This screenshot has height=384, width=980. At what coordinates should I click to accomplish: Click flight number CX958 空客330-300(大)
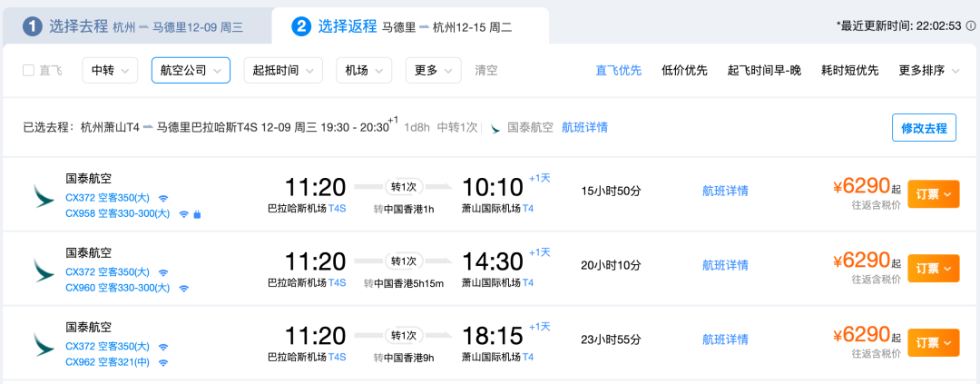click(117, 214)
